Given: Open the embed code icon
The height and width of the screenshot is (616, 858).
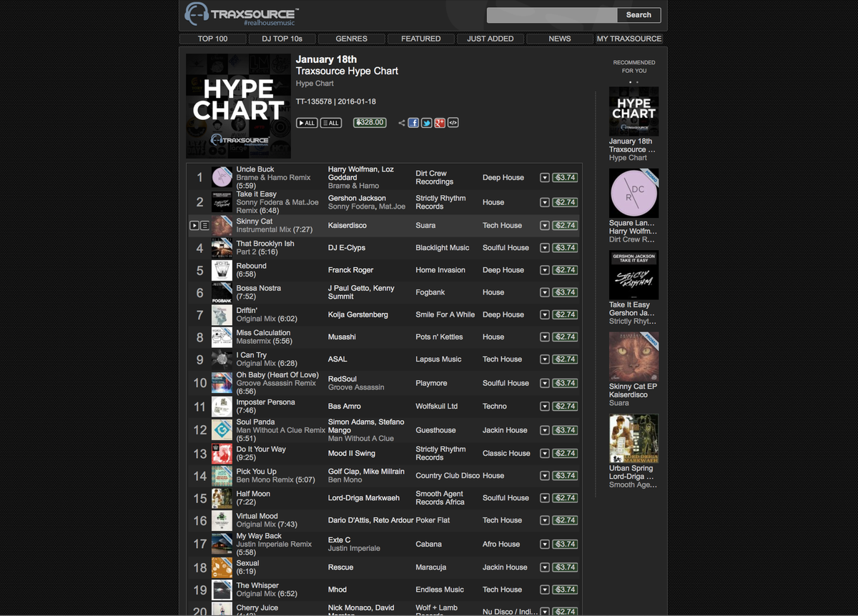Looking at the screenshot, I should coord(453,123).
